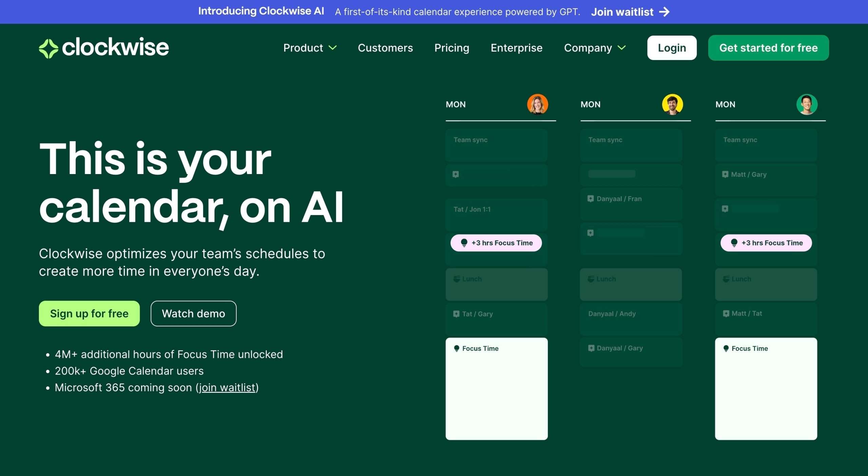This screenshot has height=476, width=868.
Task: Click the Lunch icon in the second column
Action: tap(591, 279)
